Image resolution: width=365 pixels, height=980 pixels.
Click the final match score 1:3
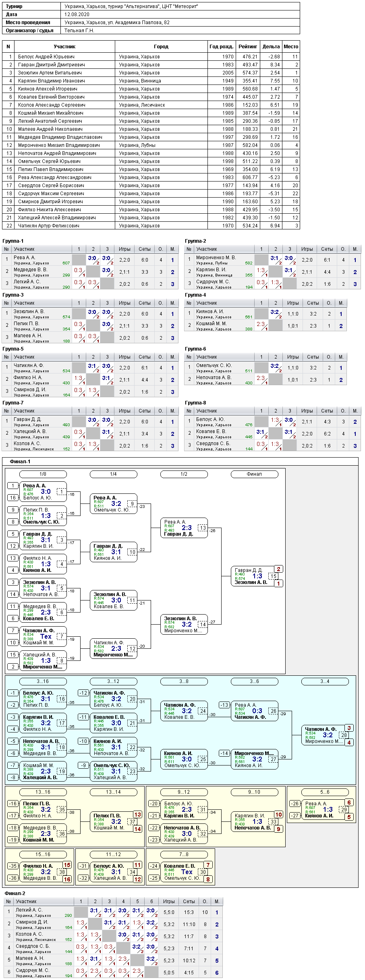257,576
